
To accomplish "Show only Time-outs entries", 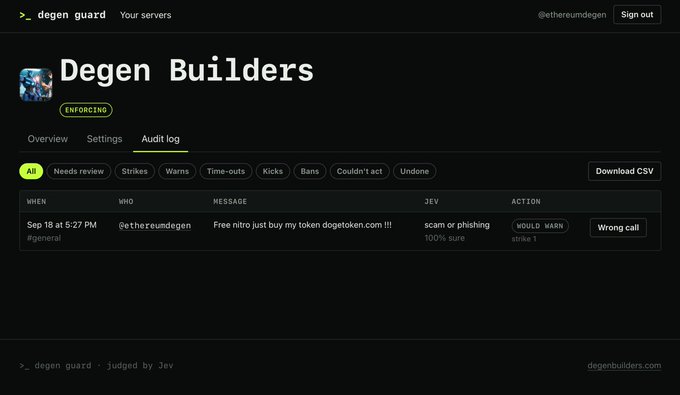I will tap(226, 171).
